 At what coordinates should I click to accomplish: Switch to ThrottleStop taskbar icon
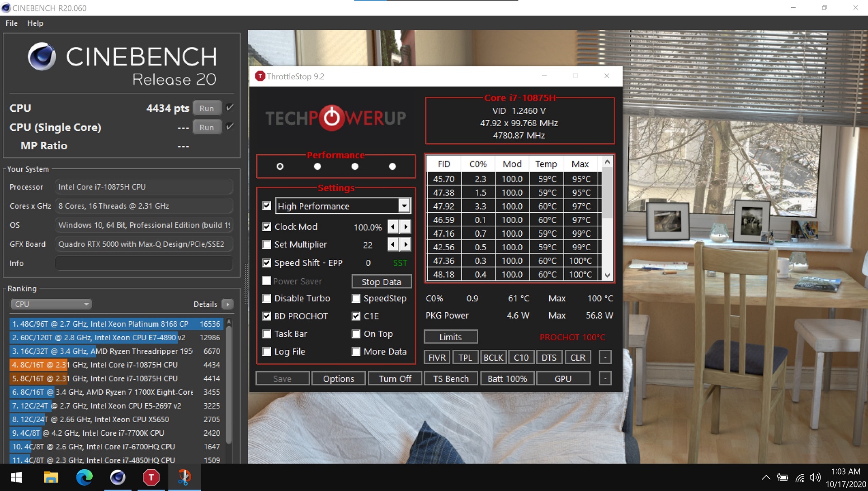[x=151, y=477]
